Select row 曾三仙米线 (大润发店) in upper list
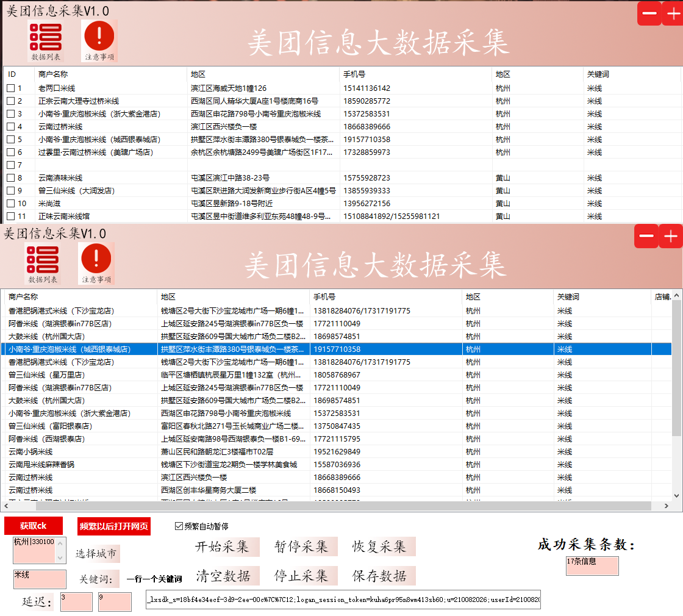 click(342, 191)
